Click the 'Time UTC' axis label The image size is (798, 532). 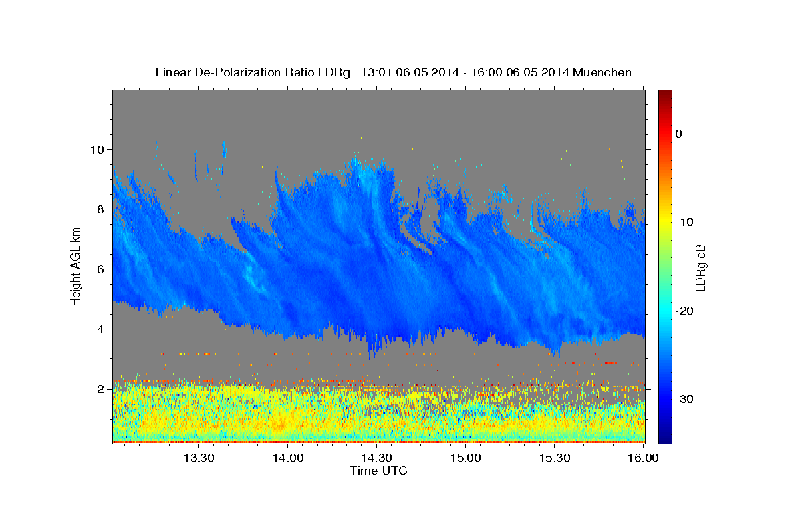[378, 471]
